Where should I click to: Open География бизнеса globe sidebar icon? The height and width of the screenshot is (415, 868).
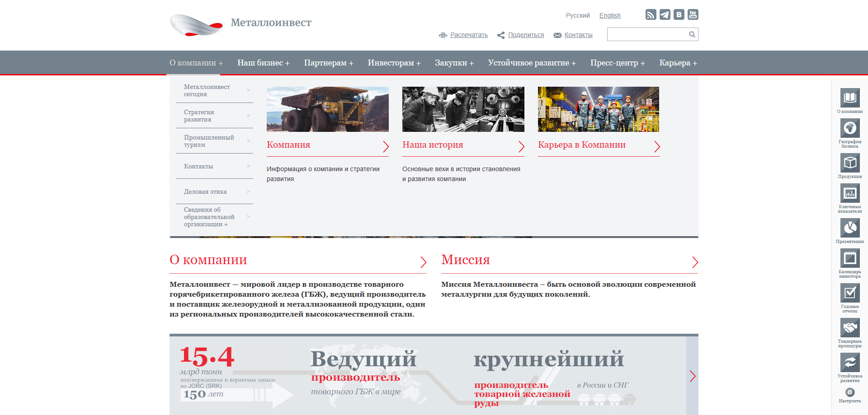point(850,128)
